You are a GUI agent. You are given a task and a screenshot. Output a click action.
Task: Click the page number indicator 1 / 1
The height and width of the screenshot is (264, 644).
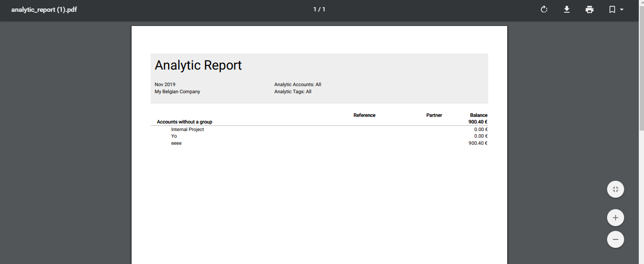click(x=319, y=9)
